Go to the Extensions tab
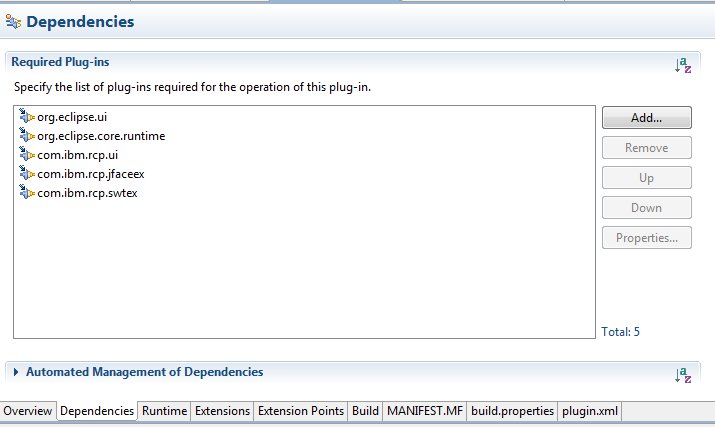The image size is (715, 427). click(222, 411)
